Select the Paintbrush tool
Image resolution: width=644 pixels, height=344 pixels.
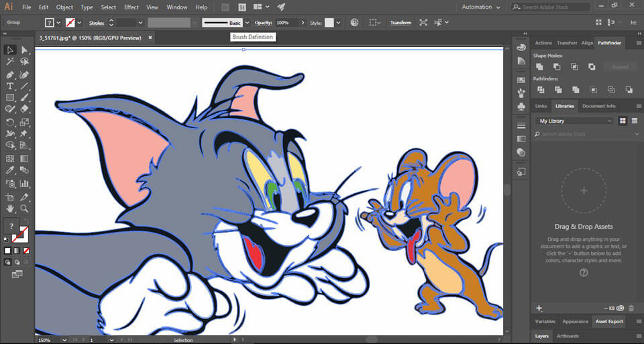[x=25, y=98]
